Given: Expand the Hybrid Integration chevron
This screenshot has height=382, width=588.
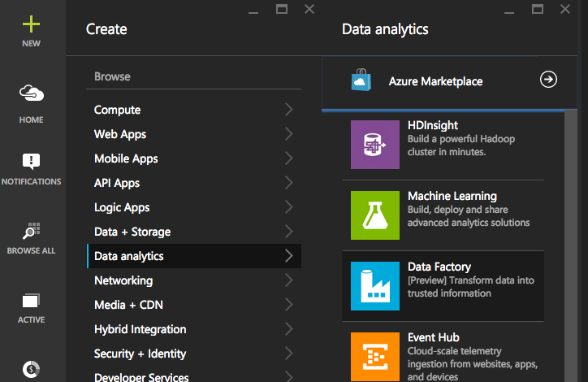Looking at the screenshot, I should click(x=288, y=329).
